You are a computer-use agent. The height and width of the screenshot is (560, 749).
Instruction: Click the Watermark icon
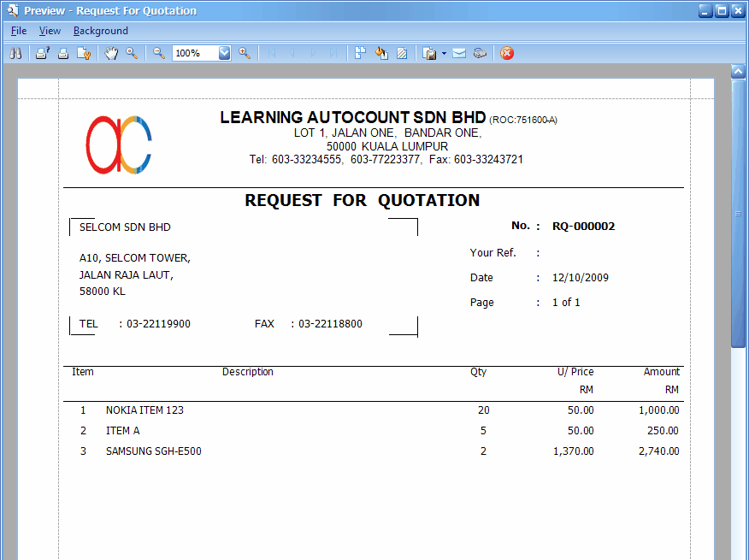click(x=402, y=53)
